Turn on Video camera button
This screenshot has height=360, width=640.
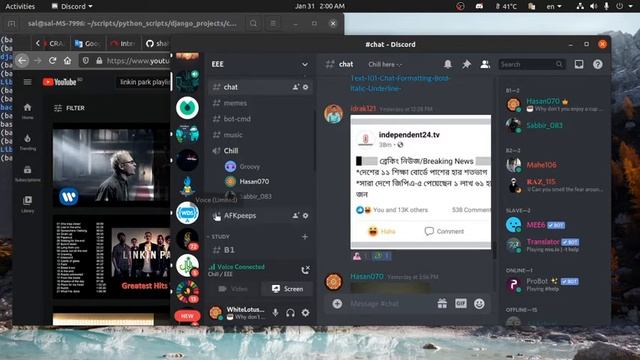pos(233,289)
